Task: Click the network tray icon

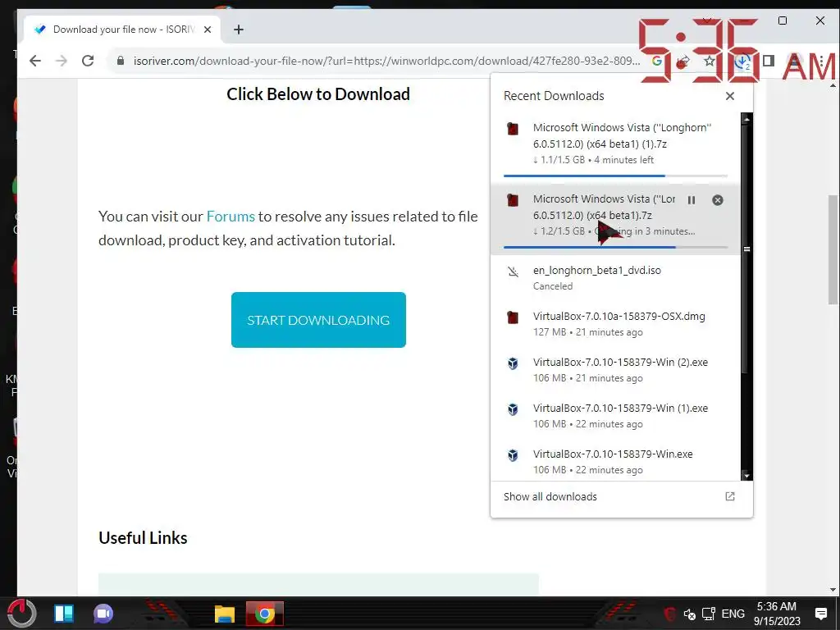Action: pyautogui.click(x=709, y=614)
